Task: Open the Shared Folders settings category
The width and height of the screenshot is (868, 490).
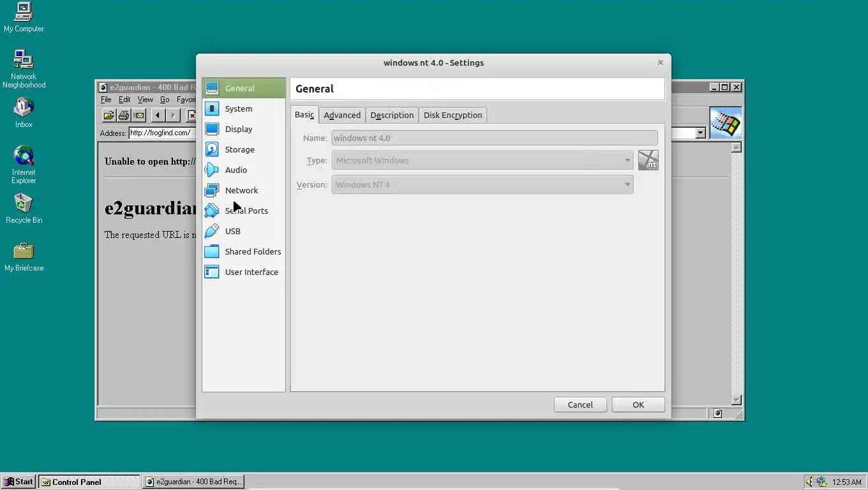Action: coord(244,251)
